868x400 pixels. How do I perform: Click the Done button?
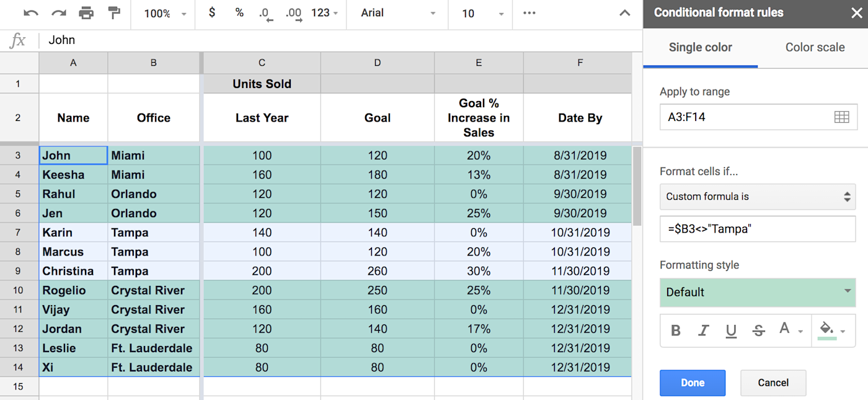pyautogui.click(x=693, y=383)
